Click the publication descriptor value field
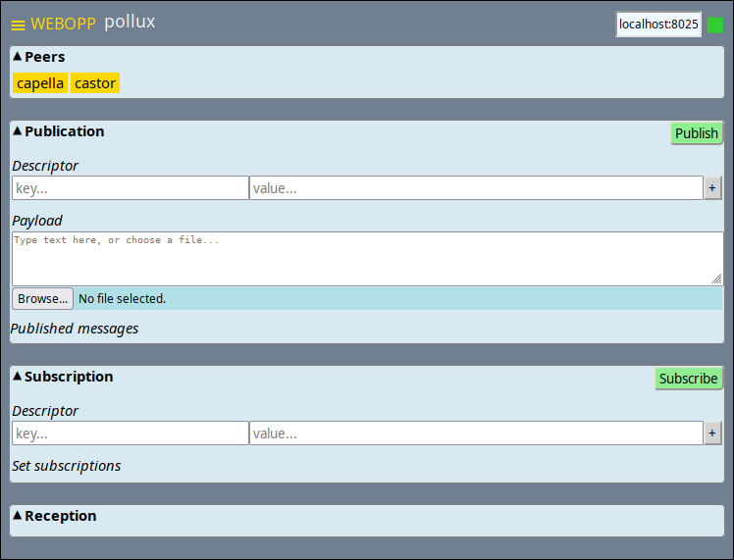734x560 pixels. coord(476,188)
